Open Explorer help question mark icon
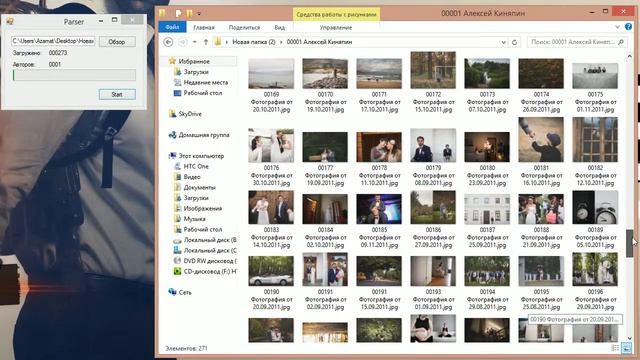The height and width of the screenshot is (360, 640). click(x=629, y=27)
